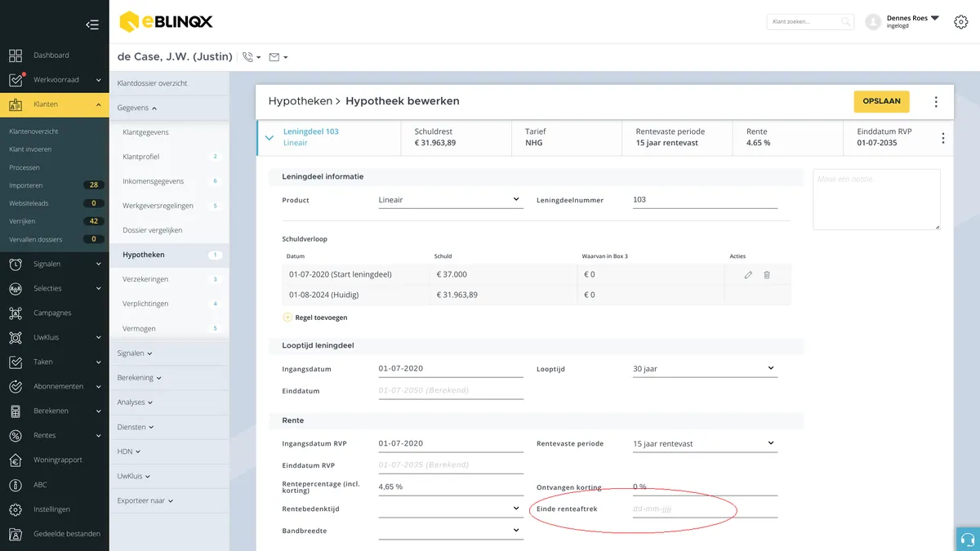Screen dimensions: 980x551
Task: Open Leningdeel 103 row three-dot menu
Action: click(943, 138)
